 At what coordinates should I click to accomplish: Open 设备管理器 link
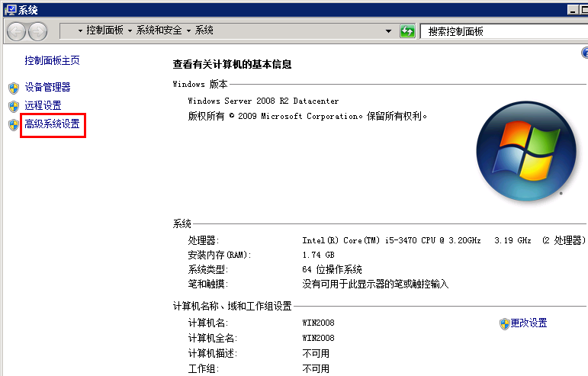coord(47,88)
